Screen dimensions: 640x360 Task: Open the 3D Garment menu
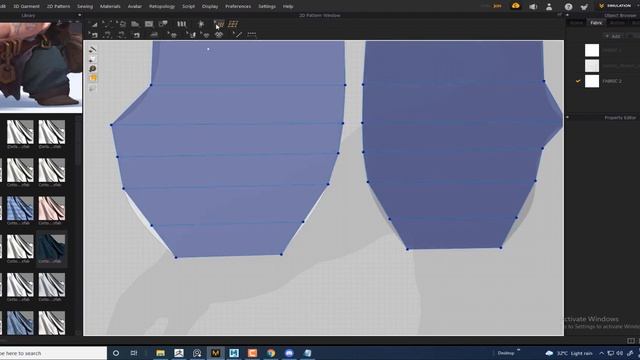(x=26, y=6)
